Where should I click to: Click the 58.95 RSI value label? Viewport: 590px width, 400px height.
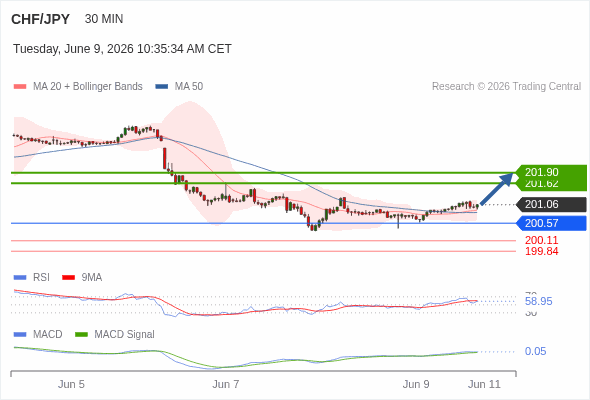point(538,301)
